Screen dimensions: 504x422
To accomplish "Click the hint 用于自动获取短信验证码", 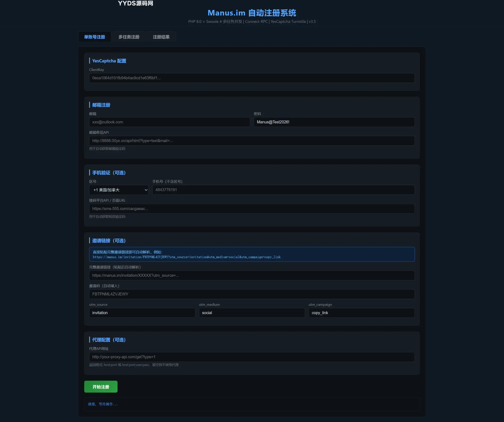I will click(107, 217).
